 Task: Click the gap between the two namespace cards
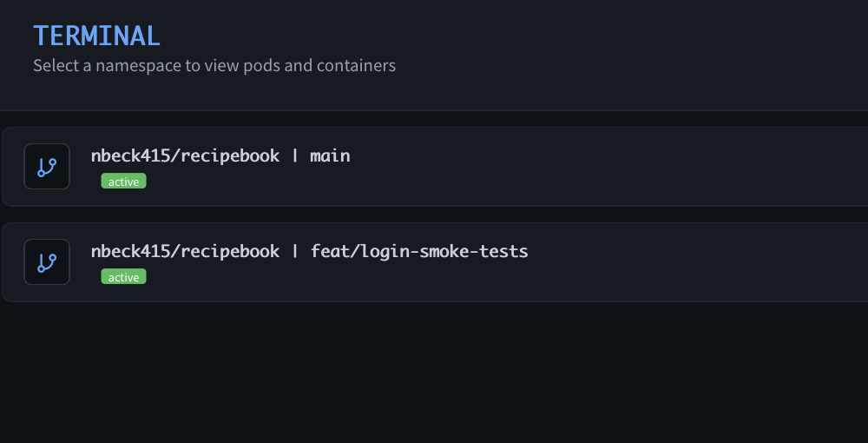point(434,215)
